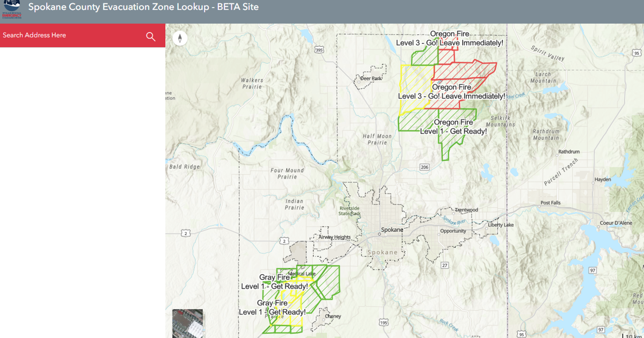
Task: Click the Walkers Prairie label
Action: coord(252,84)
